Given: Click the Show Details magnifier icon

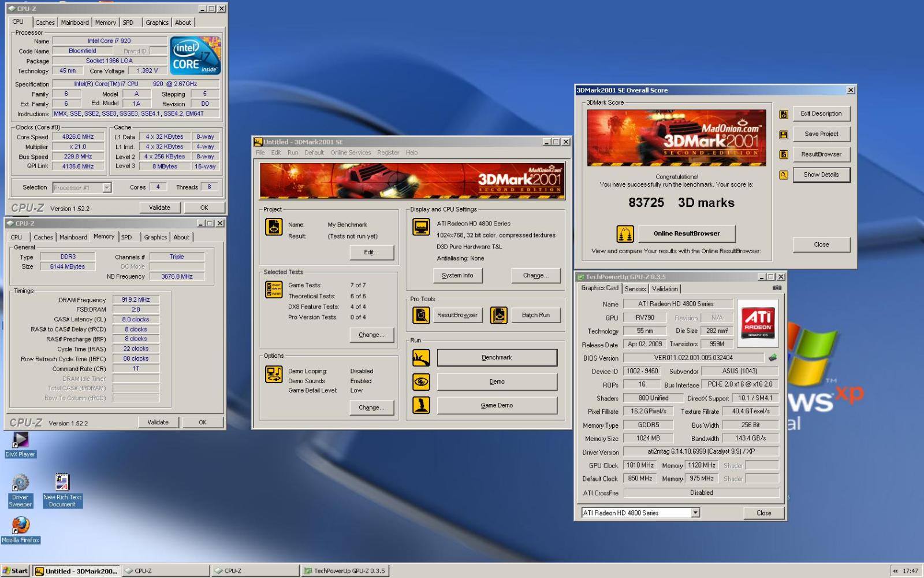Looking at the screenshot, I should [784, 175].
